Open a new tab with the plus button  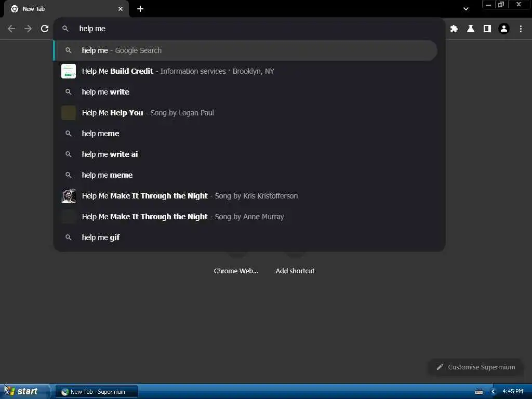tap(140, 9)
